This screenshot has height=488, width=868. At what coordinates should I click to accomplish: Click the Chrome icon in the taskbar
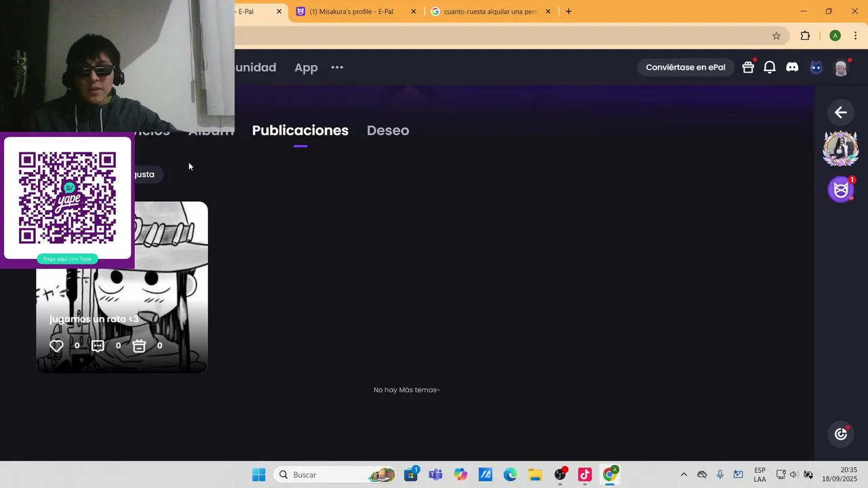(610, 474)
